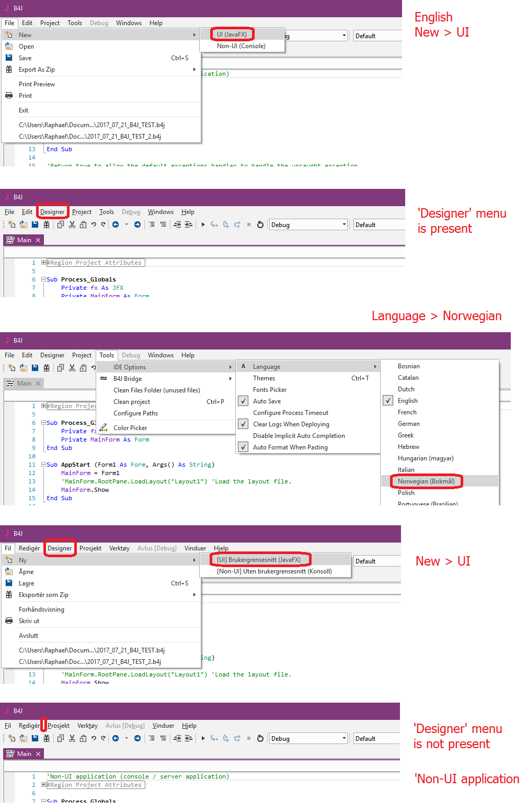Expand Region Project Attributes in second window
The width and height of the screenshot is (527, 812).
point(44,263)
